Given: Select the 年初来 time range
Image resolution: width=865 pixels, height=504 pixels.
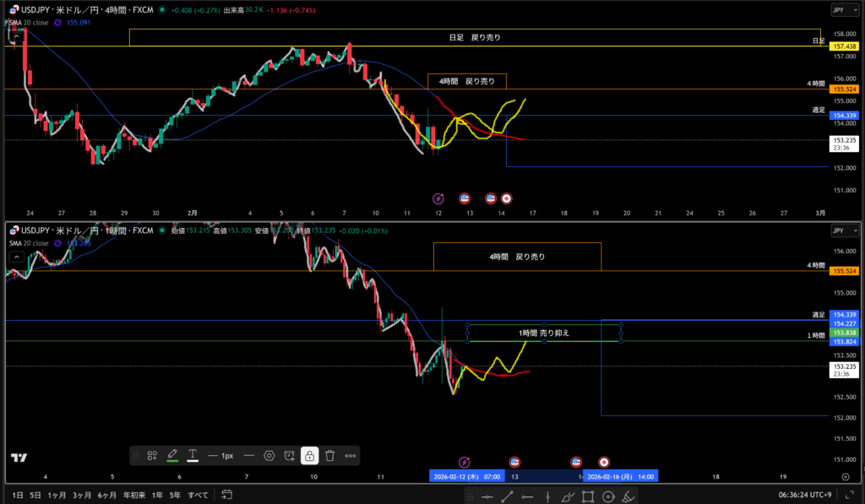Looking at the screenshot, I should pos(133,495).
